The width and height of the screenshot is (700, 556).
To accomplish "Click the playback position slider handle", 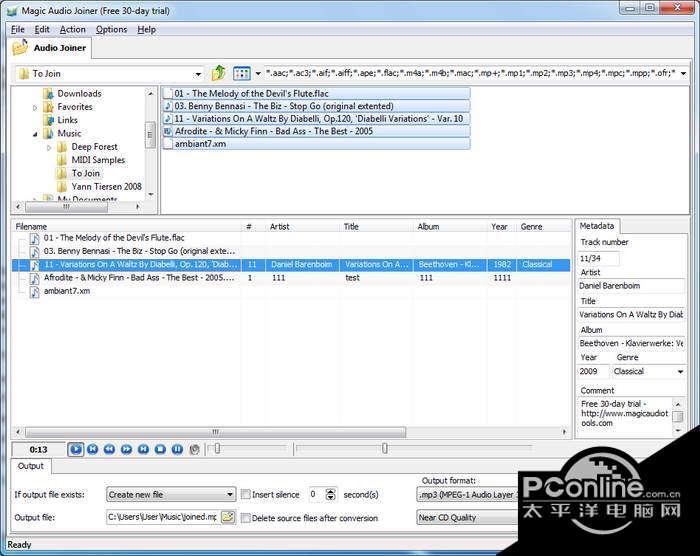I will [x=385, y=448].
